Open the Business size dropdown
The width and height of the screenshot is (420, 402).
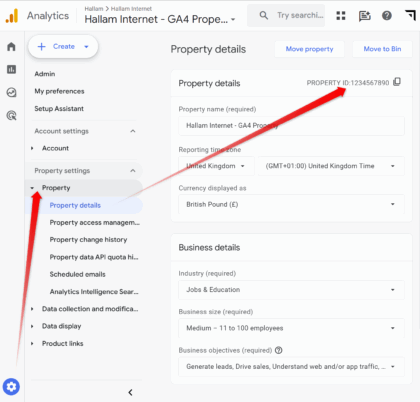(x=291, y=328)
